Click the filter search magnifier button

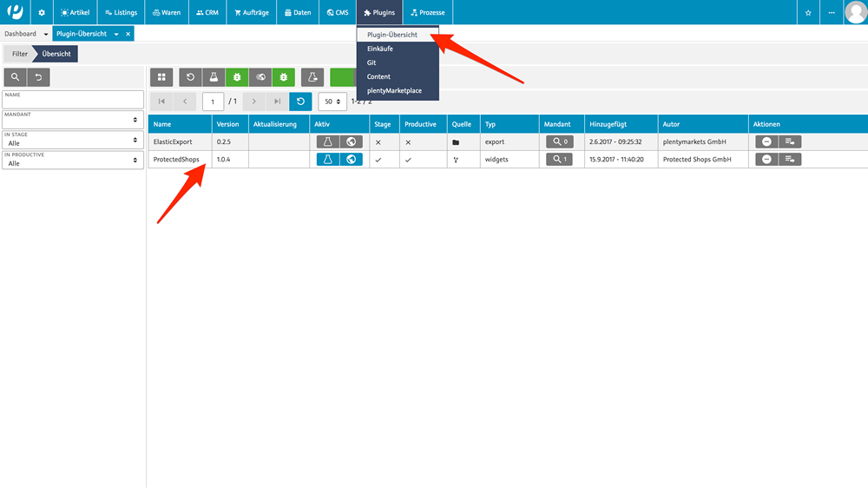[x=15, y=77]
